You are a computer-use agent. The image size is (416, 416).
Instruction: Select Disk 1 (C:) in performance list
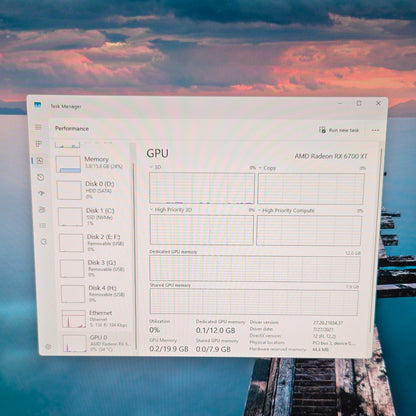point(95,216)
